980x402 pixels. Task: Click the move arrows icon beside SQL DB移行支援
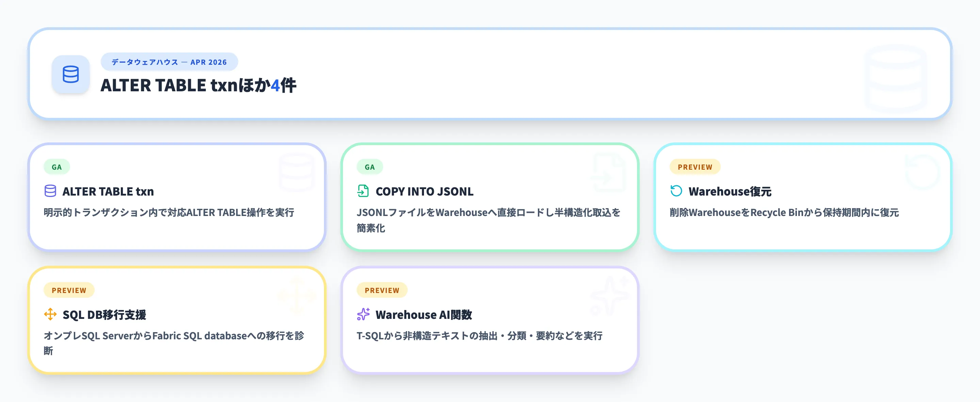click(50, 314)
